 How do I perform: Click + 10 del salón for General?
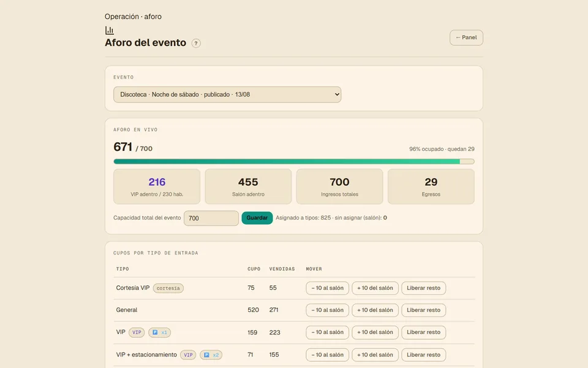pyautogui.click(x=375, y=310)
